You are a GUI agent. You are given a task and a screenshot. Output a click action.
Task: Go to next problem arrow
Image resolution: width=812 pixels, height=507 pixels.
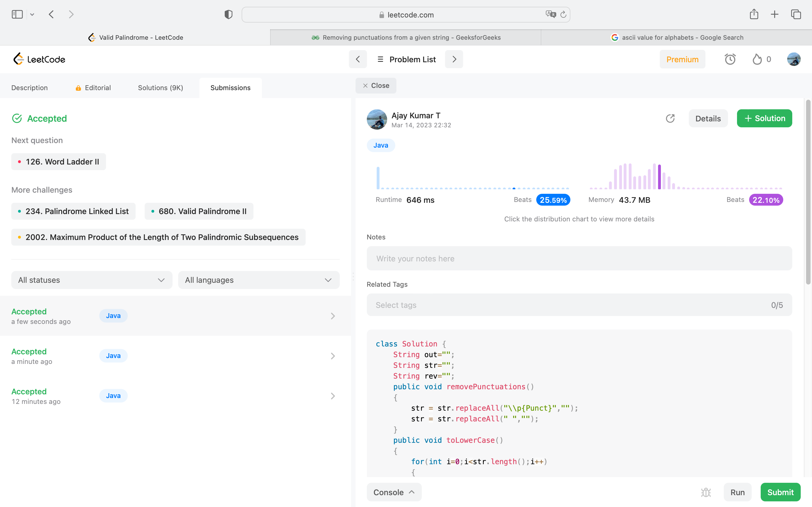tap(454, 59)
